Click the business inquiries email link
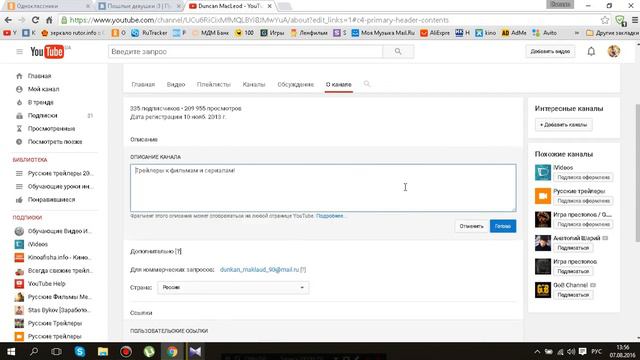The image size is (640, 360). click(260, 270)
